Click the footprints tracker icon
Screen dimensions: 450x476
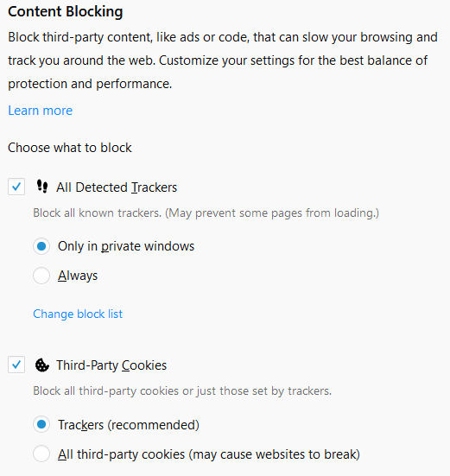pos(42,187)
